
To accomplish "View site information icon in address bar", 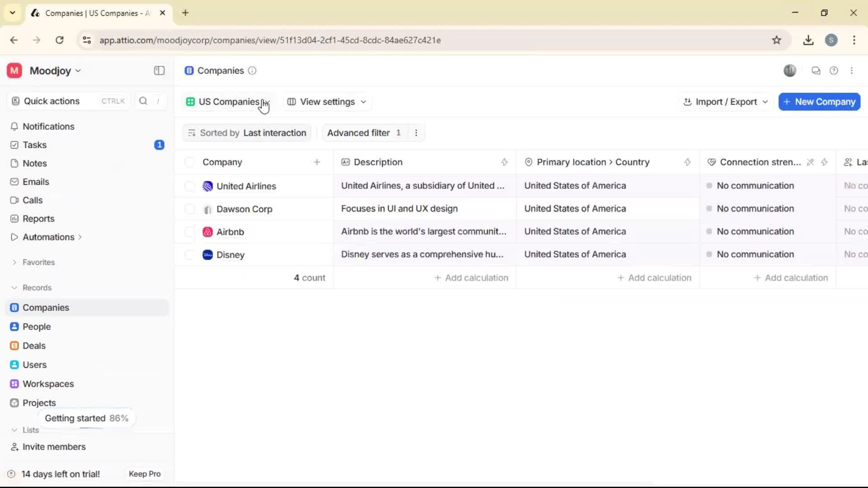I will (x=87, y=40).
